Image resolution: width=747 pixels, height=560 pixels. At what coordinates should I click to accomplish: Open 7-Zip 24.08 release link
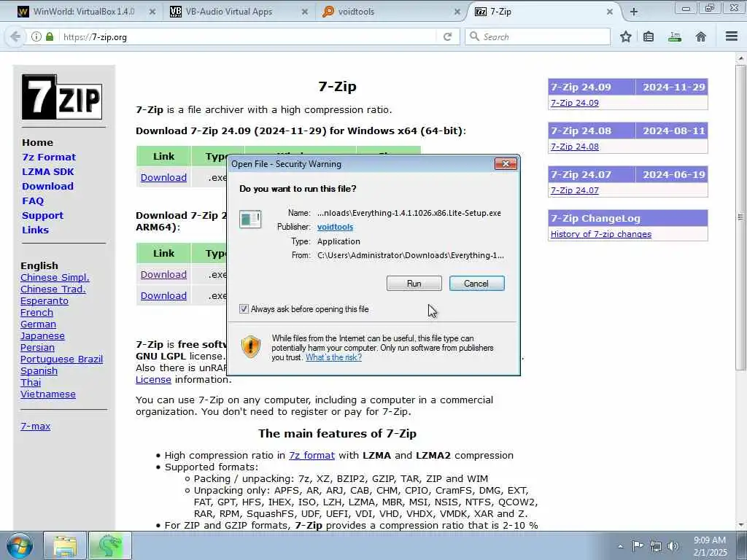coord(575,147)
